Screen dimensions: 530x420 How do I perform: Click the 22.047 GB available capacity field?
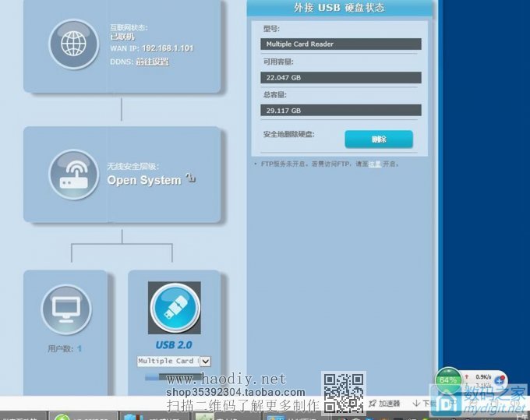point(341,78)
